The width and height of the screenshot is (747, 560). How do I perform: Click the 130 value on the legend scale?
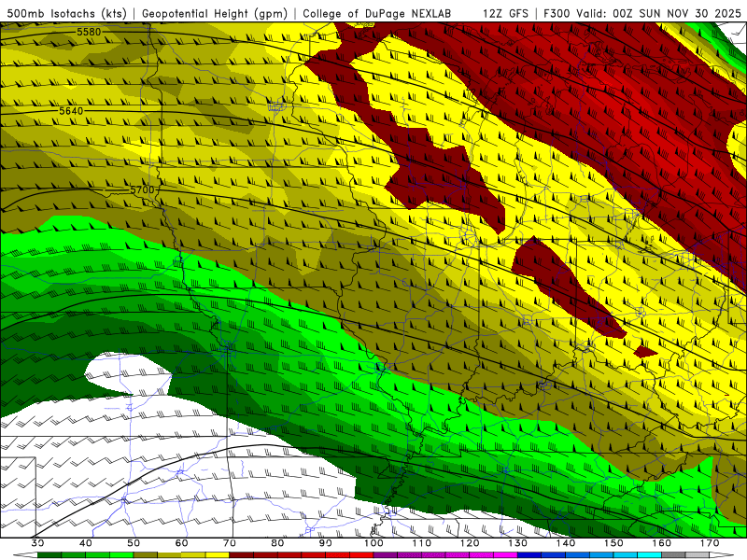[518, 543]
